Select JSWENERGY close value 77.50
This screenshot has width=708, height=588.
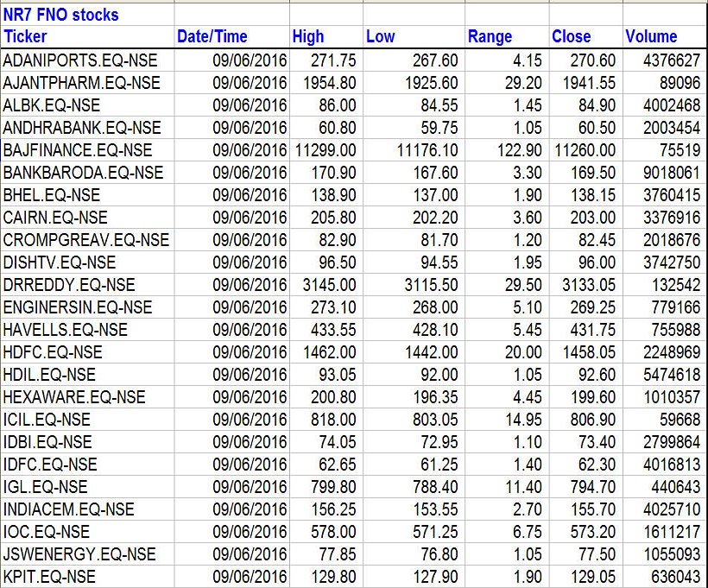(x=593, y=553)
